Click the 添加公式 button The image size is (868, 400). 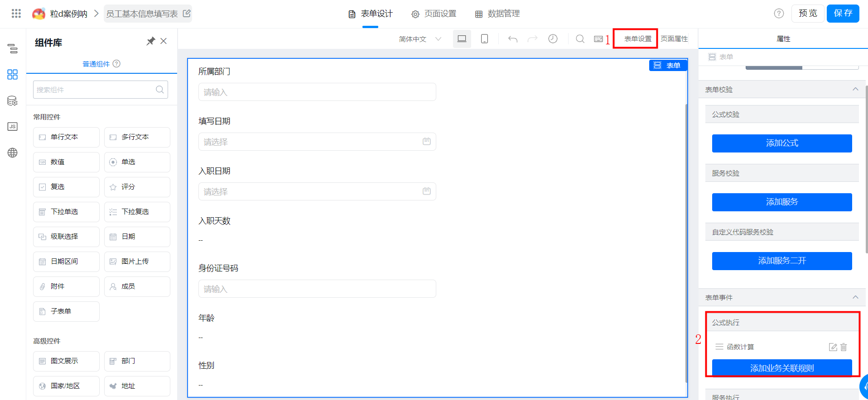(782, 143)
